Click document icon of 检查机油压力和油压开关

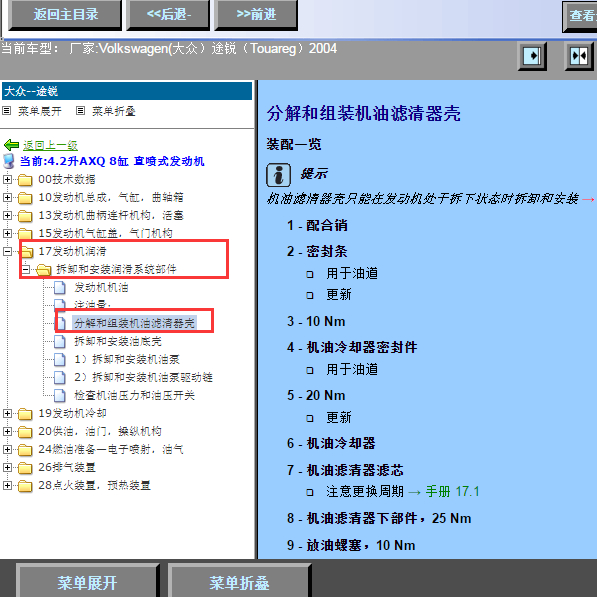click(x=60, y=396)
